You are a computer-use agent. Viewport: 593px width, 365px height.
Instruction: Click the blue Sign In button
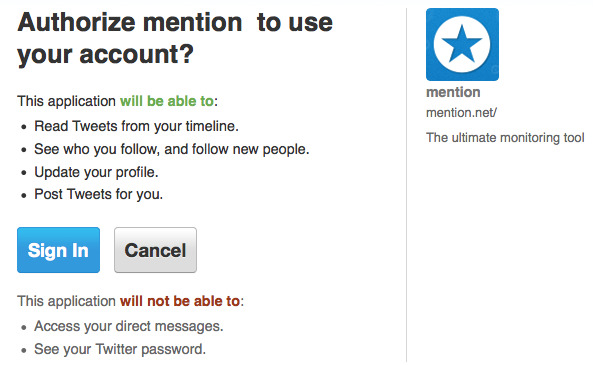[58, 250]
